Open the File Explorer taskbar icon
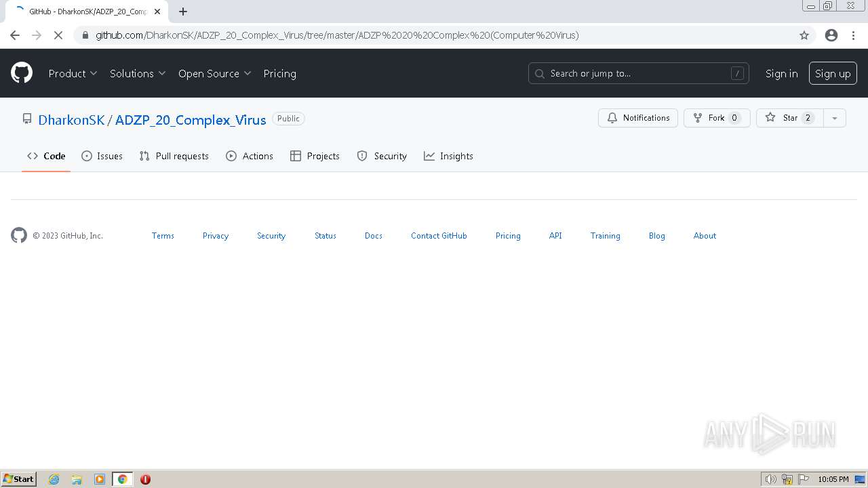Viewport: 868px width, 488px height. pos(77,479)
